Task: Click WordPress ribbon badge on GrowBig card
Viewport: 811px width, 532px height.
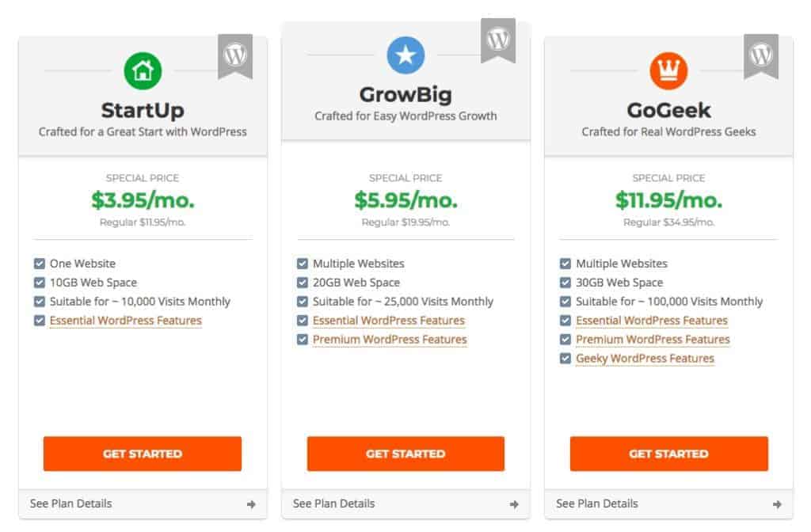Action: point(498,40)
